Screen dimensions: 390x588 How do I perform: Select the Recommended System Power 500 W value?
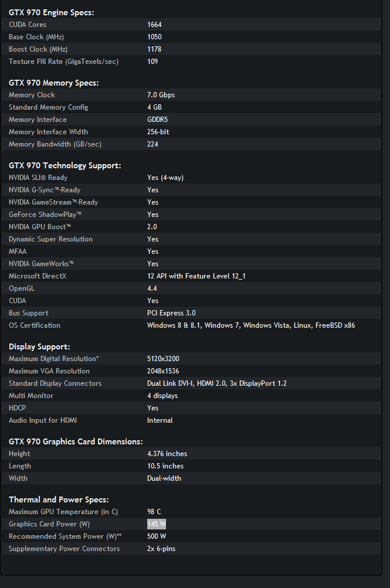(157, 536)
